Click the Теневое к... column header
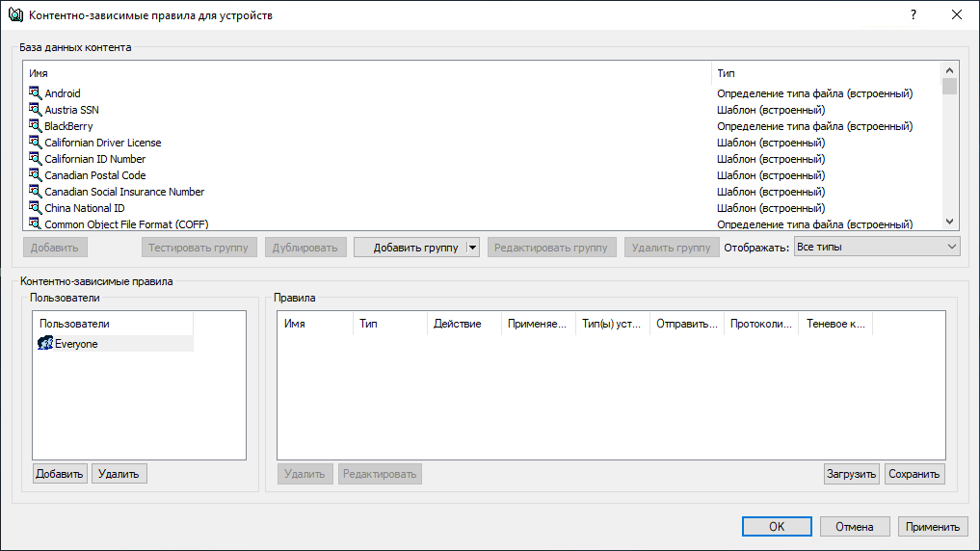 pyautogui.click(x=835, y=324)
